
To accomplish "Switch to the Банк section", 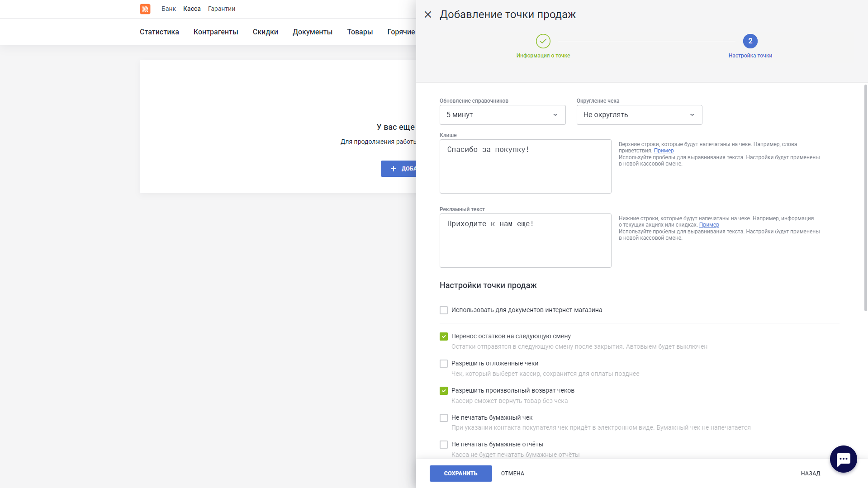I will (168, 9).
